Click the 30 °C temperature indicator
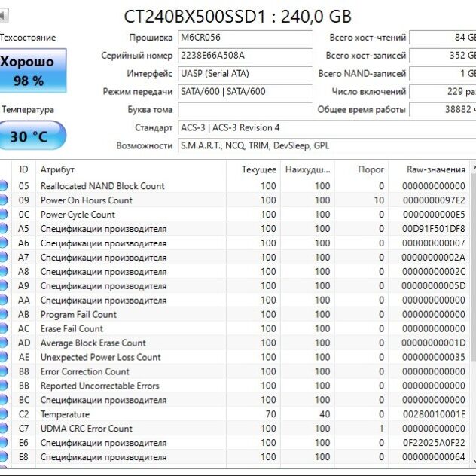Image resolution: width=476 pixels, height=476 pixels. pyautogui.click(x=32, y=136)
